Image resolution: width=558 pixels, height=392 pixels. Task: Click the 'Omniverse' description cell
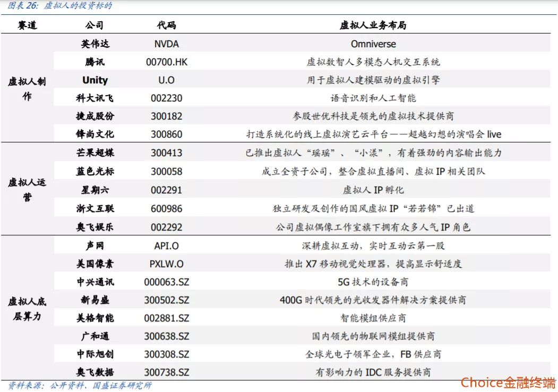pos(373,44)
